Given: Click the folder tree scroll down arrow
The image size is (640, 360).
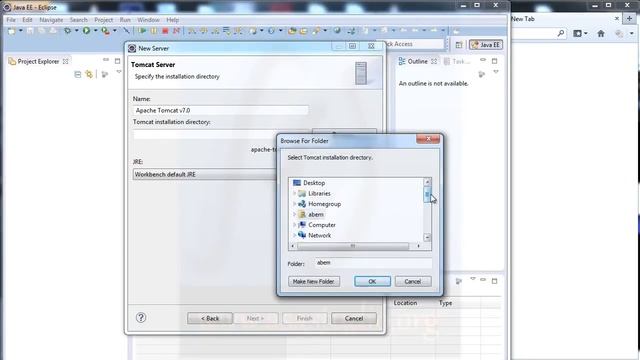Looking at the screenshot, I should (427, 237).
